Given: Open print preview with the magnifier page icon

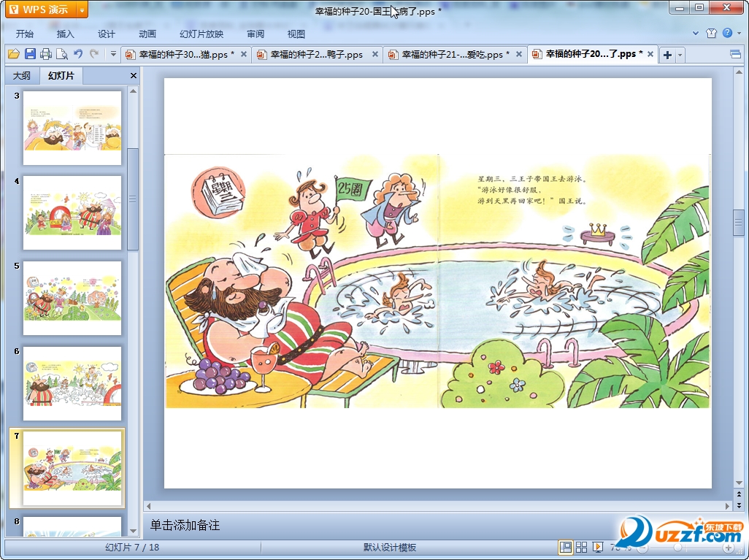Looking at the screenshot, I should (61, 54).
